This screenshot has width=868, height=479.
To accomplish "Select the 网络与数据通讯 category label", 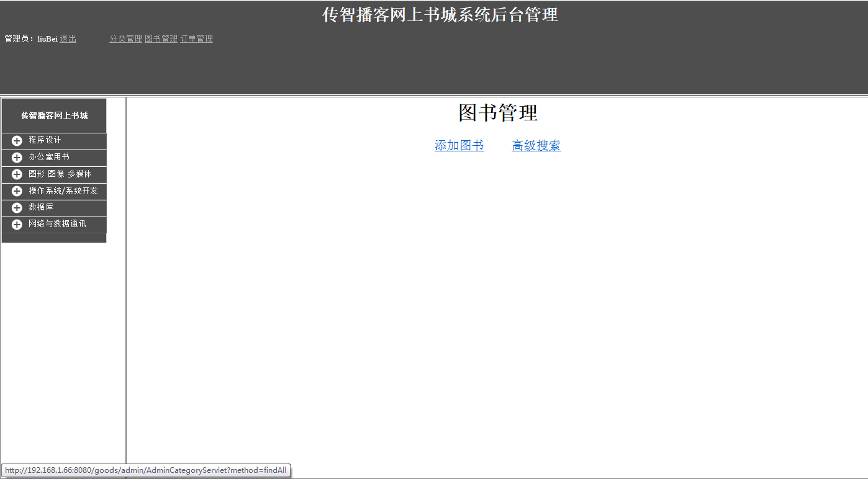I will pyautogui.click(x=57, y=224).
